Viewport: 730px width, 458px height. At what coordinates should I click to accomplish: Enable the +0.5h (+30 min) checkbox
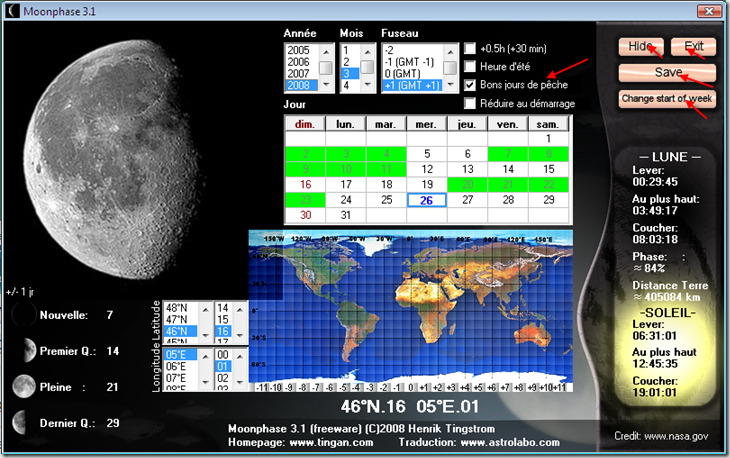(472, 49)
